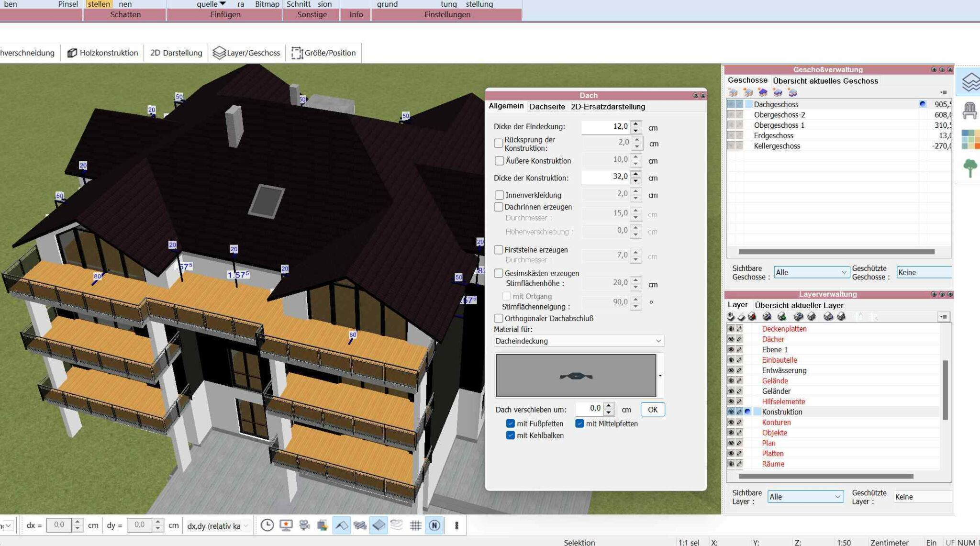Viewport: 980px width, 546px height.
Task: Enable the Innenverkleidung checkbox
Action: (x=499, y=195)
